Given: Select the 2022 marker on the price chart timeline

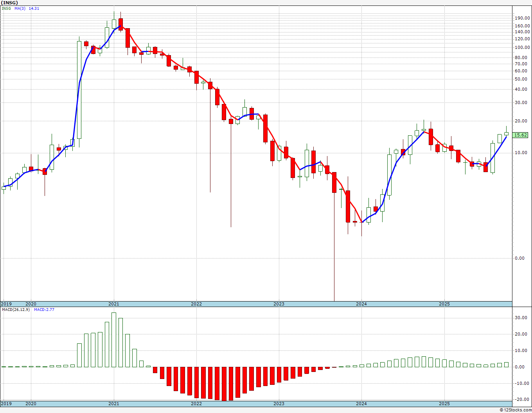Looking at the screenshot, I should click(x=196, y=304).
